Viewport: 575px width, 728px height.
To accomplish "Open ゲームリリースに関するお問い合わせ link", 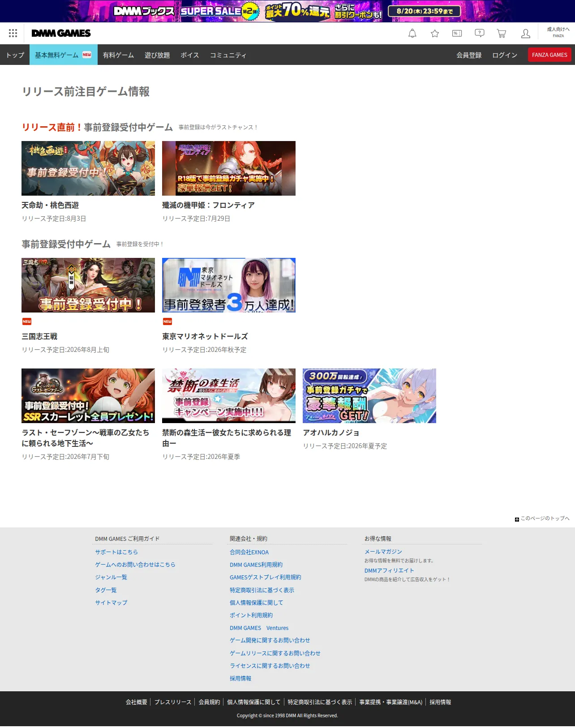I will point(275,653).
